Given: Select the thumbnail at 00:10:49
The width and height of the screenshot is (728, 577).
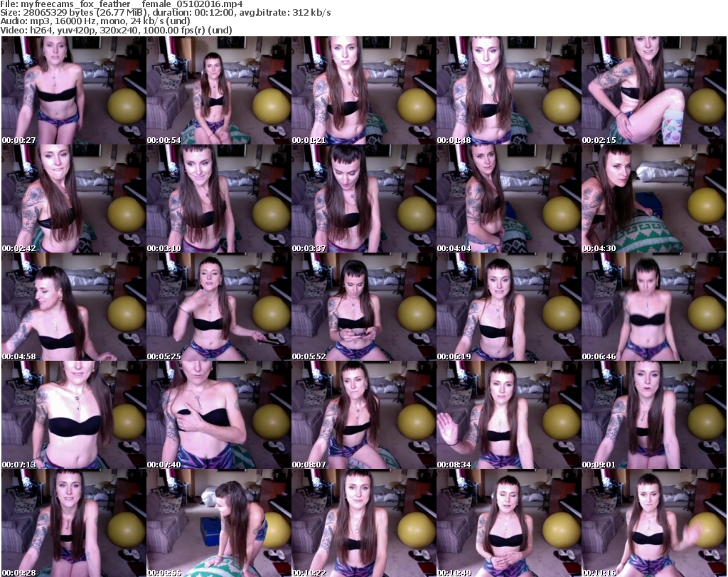Looking at the screenshot, I should pos(508,523).
